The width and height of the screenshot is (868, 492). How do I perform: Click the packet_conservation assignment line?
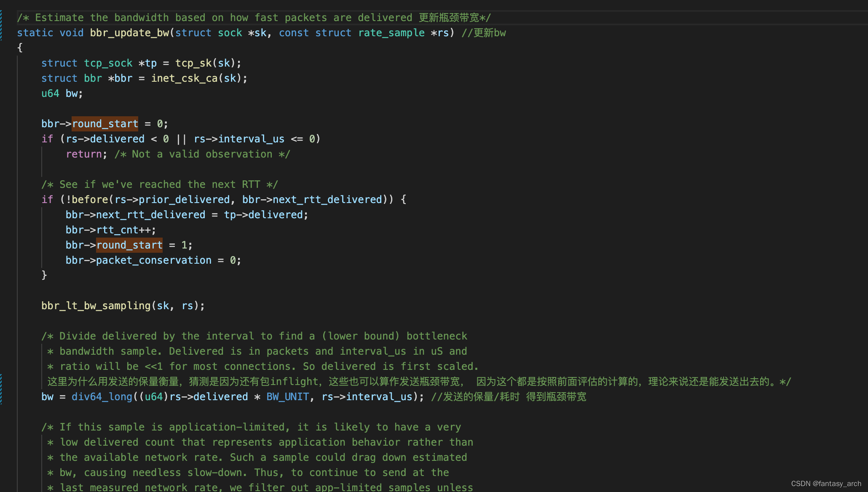[x=153, y=260]
